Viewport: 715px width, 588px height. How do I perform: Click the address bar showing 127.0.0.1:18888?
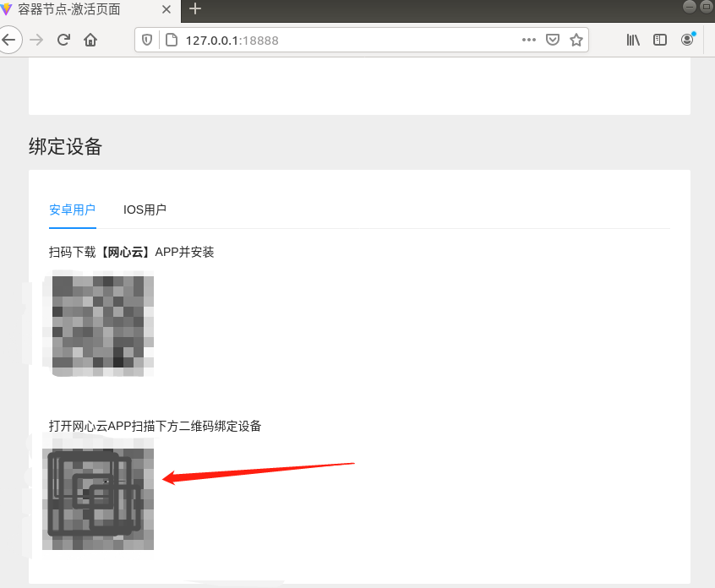[x=338, y=39]
